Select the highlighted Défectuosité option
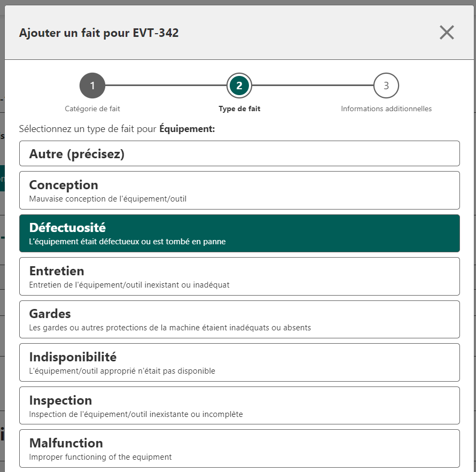Viewport: 476px width, 472px height. [239, 233]
